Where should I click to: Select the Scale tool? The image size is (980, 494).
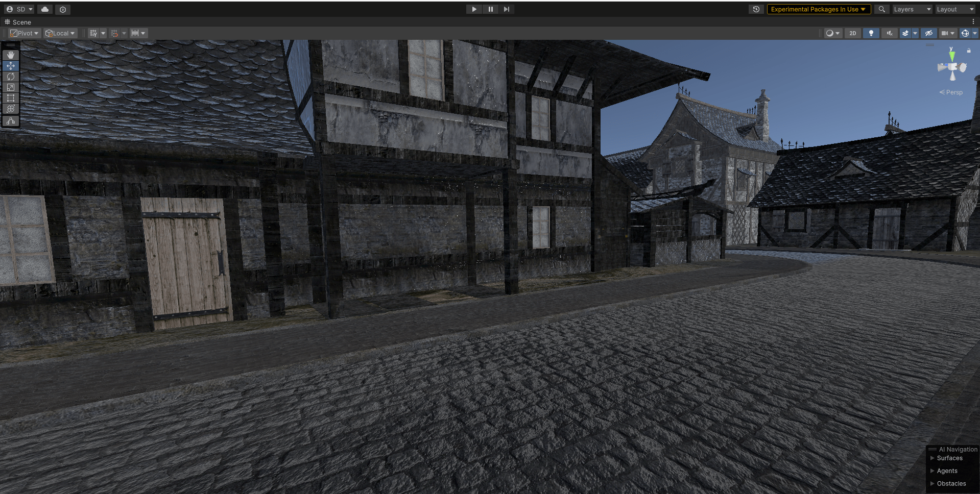[11, 87]
